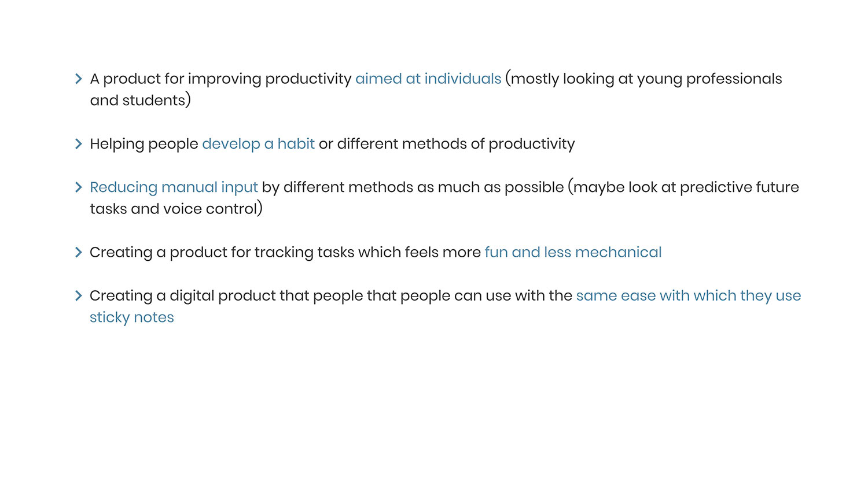Viewport: 868px width, 488px height.
Task: Select the blue 'Reducing manual input' phrase
Action: click(174, 187)
